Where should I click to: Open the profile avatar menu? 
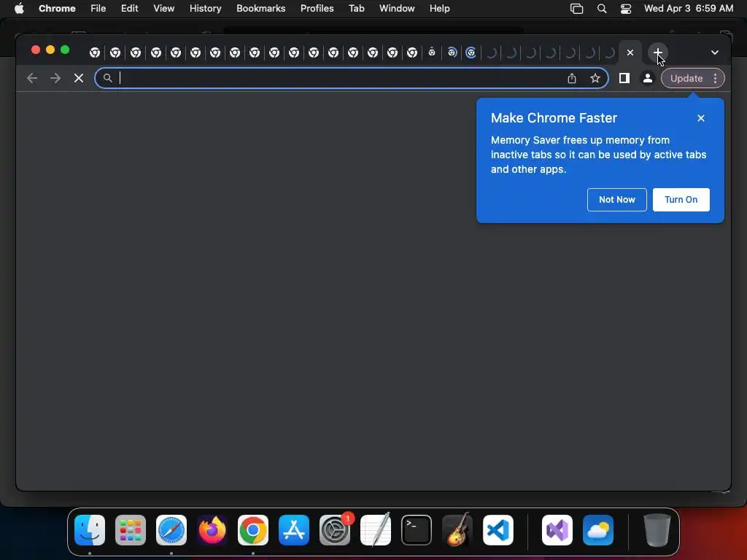(x=648, y=78)
